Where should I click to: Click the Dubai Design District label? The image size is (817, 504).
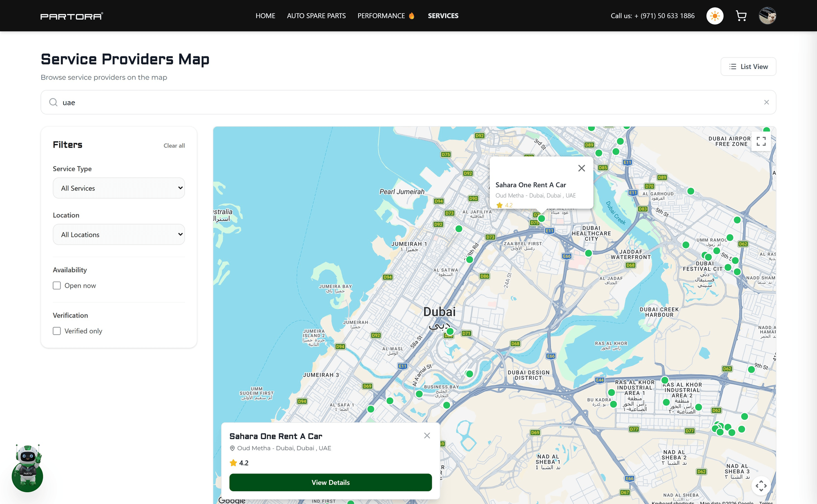[x=529, y=375]
